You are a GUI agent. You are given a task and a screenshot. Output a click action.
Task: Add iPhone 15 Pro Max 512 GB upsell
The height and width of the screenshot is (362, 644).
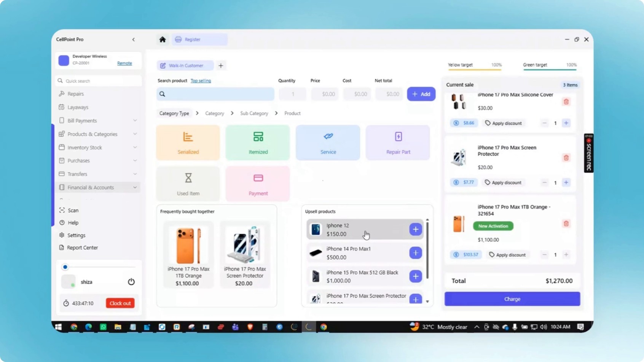pyautogui.click(x=416, y=276)
